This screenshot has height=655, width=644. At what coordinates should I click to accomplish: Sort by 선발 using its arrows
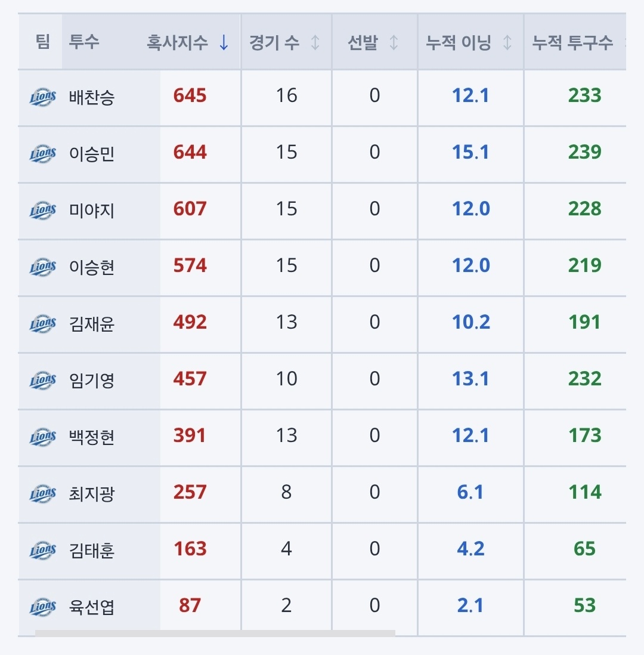(394, 42)
